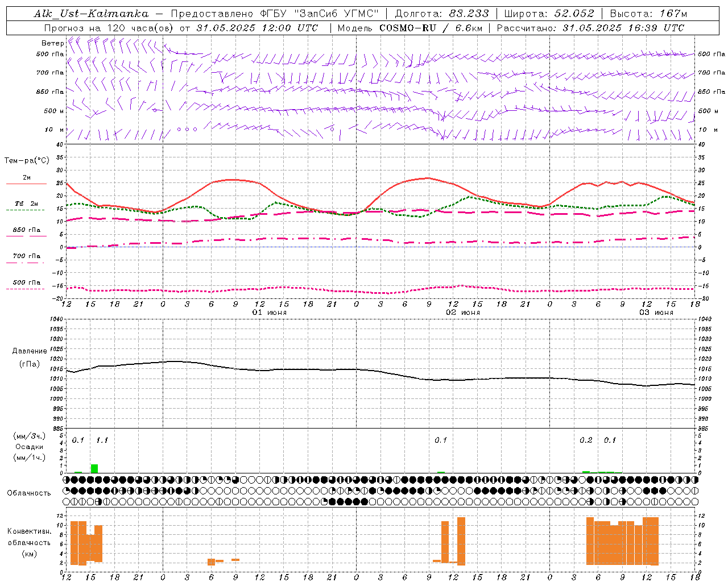This screenshot has height=582, width=728.
Task: Click the Модель COSMO-RU / 6.6км label
Action: 410,28
